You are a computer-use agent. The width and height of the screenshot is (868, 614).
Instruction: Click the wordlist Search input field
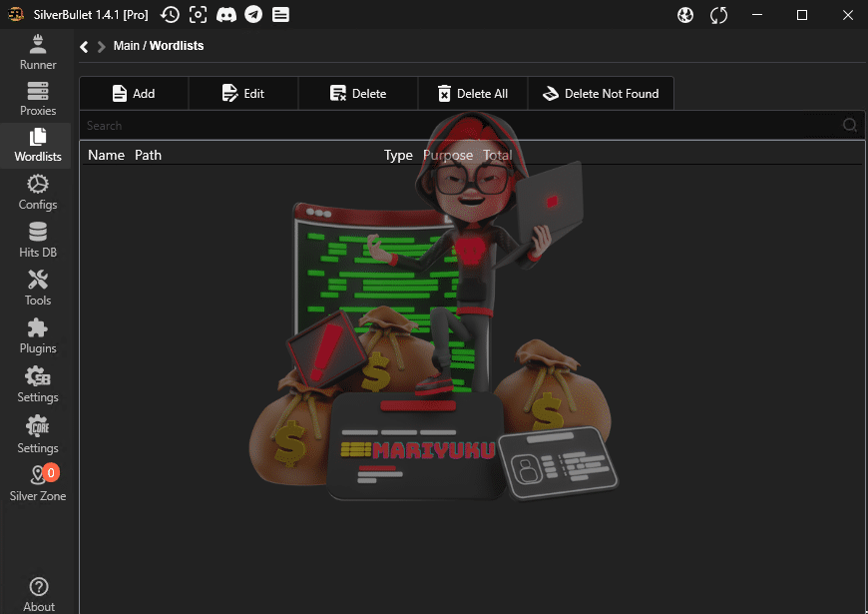pyautogui.click(x=459, y=126)
